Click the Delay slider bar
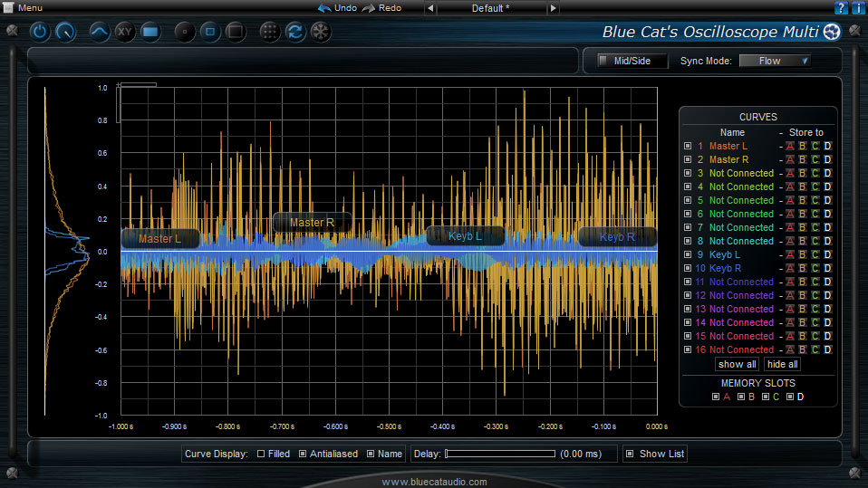 (x=499, y=454)
